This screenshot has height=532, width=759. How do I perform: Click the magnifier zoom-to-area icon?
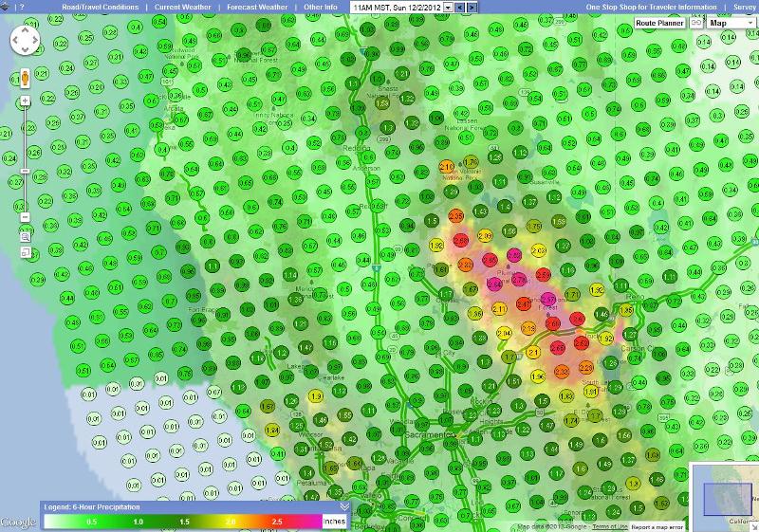(x=25, y=237)
